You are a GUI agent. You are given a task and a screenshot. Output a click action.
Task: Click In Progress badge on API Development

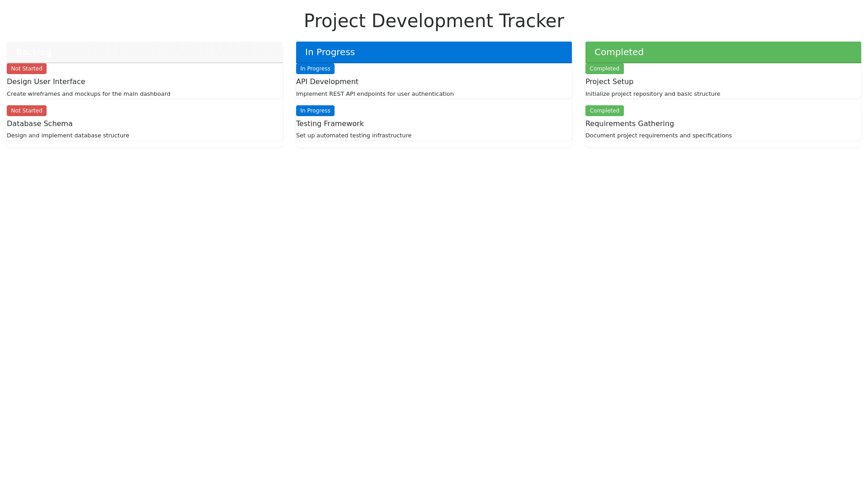315,69
